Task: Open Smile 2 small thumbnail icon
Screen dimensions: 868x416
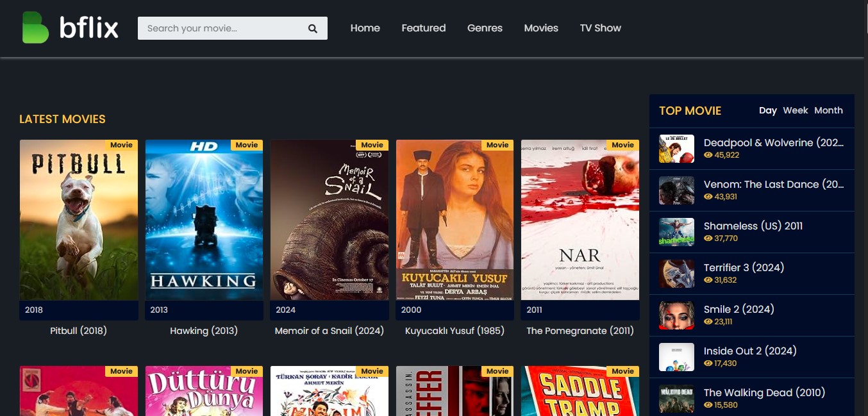Action: pyautogui.click(x=676, y=315)
